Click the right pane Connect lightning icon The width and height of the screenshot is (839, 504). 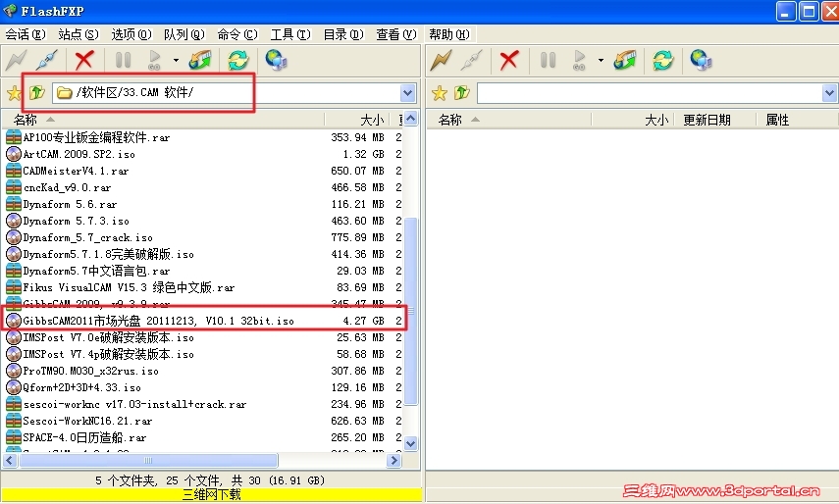click(x=441, y=60)
